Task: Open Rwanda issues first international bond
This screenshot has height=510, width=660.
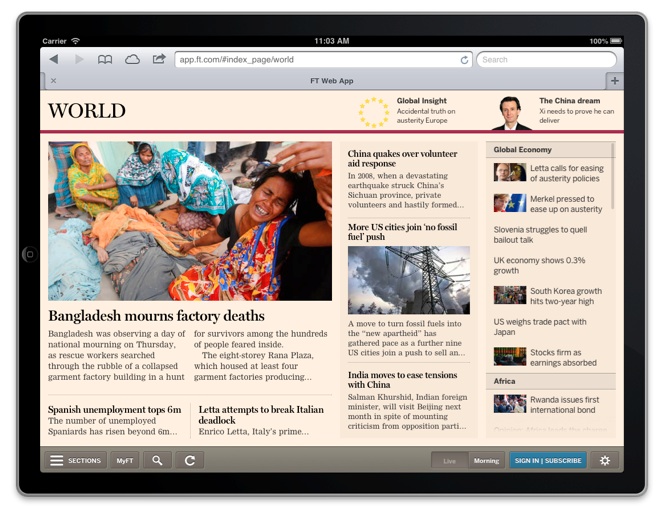Action: tap(564, 405)
